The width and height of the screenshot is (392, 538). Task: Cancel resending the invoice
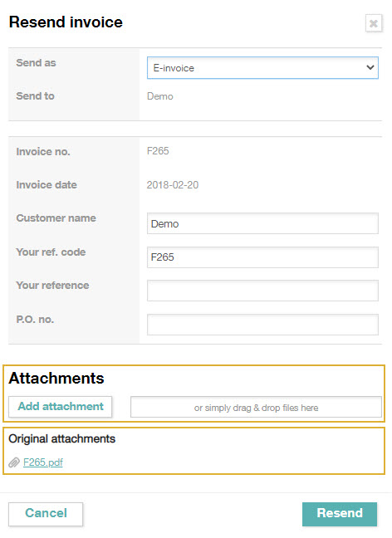pos(46,514)
